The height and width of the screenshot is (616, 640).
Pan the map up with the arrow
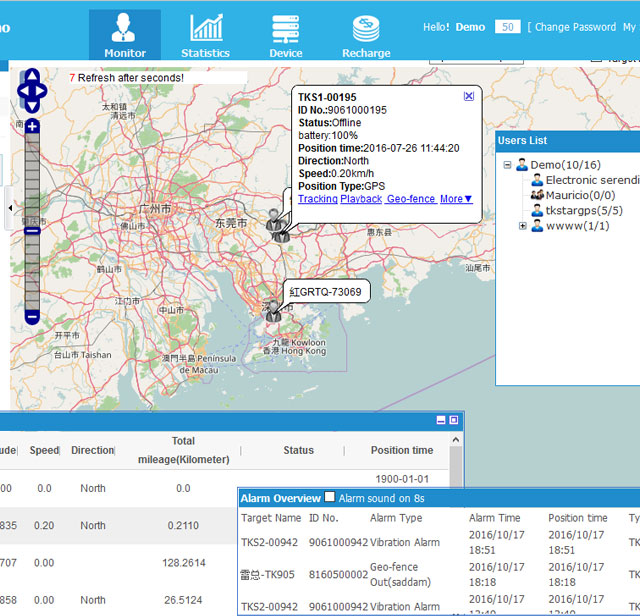click(32, 76)
